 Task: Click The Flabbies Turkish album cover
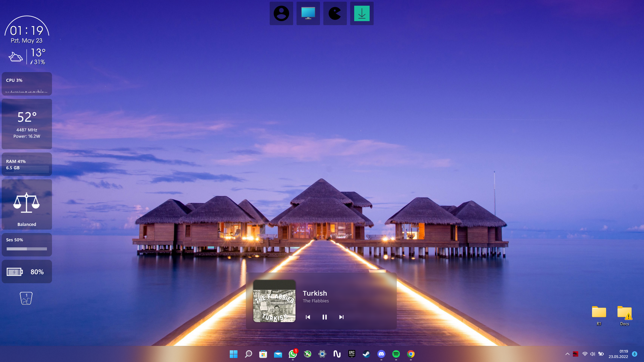274,301
